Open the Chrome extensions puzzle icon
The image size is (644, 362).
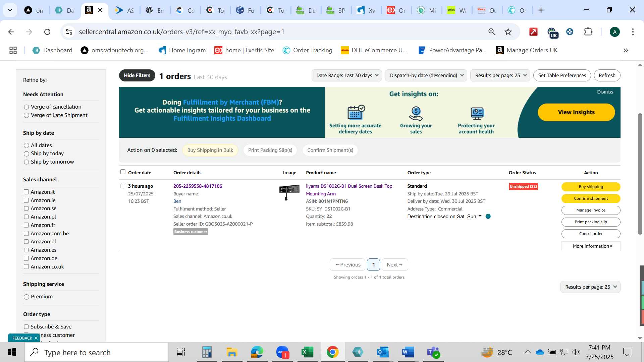[x=588, y=32]
